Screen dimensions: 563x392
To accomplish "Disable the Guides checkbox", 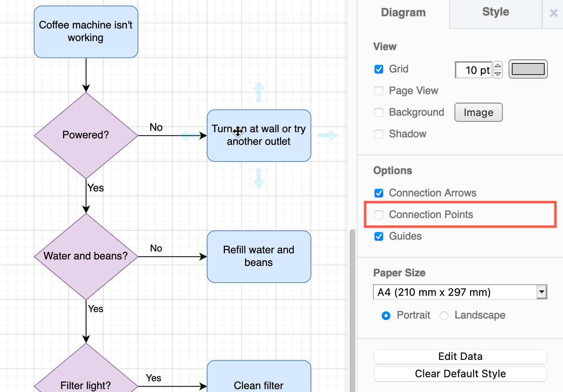I will click(x=379, y=236).
